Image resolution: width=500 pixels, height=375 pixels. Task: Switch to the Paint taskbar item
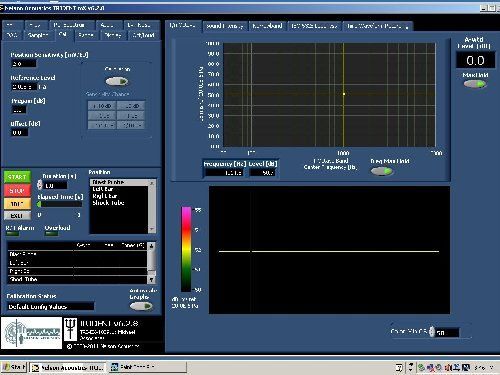(x=148, y=367)
